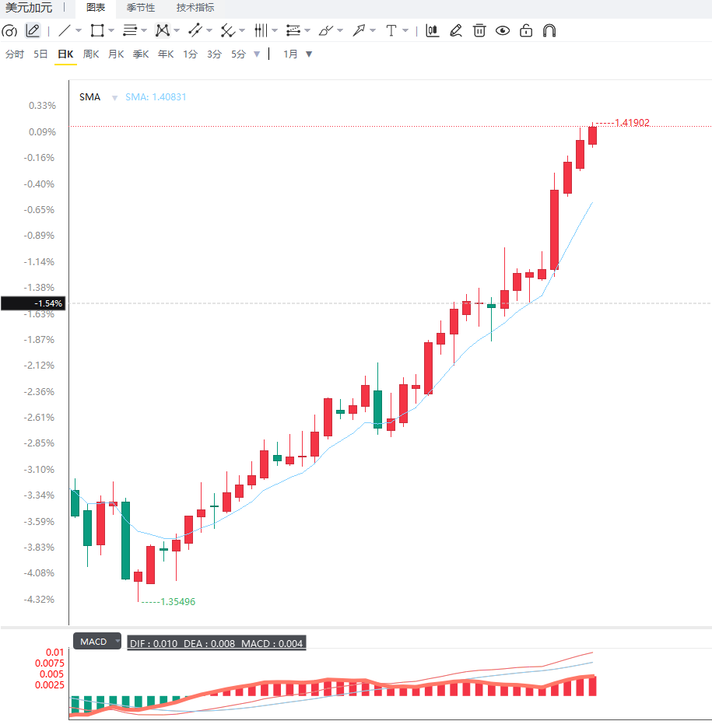The height and width of the screenshot is (728, 712).
Task: Click the -1.54% price axis label
Action: click(33, 303)
